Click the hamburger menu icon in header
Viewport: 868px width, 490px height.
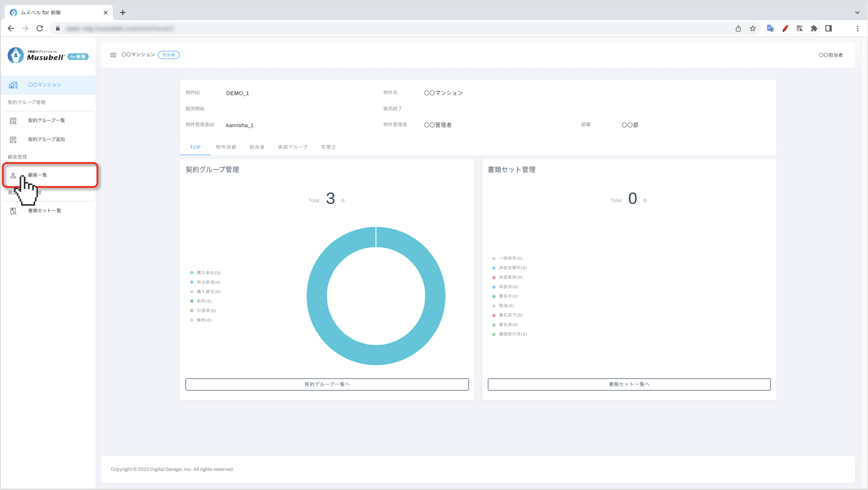113,55
